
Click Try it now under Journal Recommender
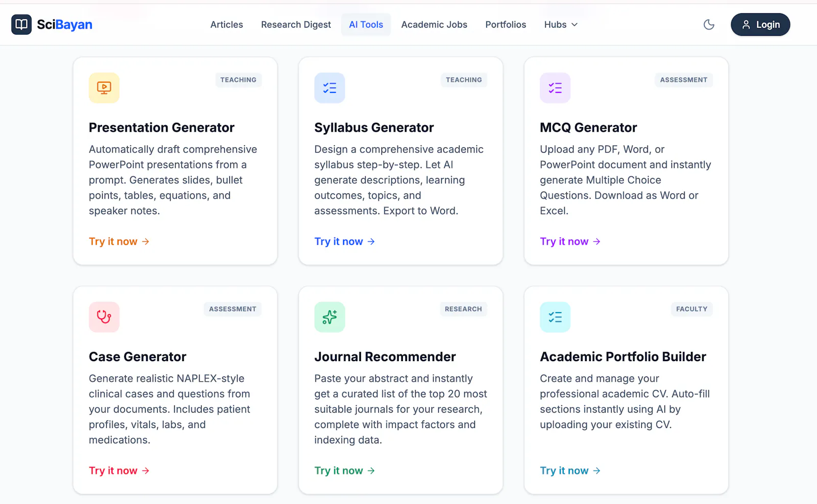[345, 470]
